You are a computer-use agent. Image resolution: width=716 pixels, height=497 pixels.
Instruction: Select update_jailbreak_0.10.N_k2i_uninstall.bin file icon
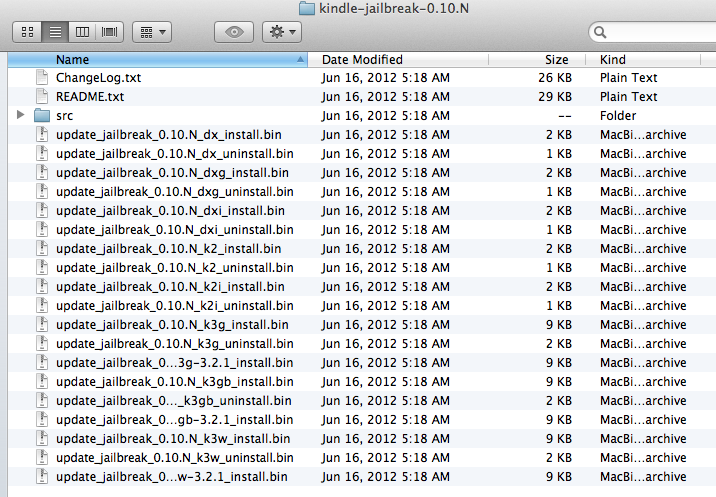[x=42, y=306]
